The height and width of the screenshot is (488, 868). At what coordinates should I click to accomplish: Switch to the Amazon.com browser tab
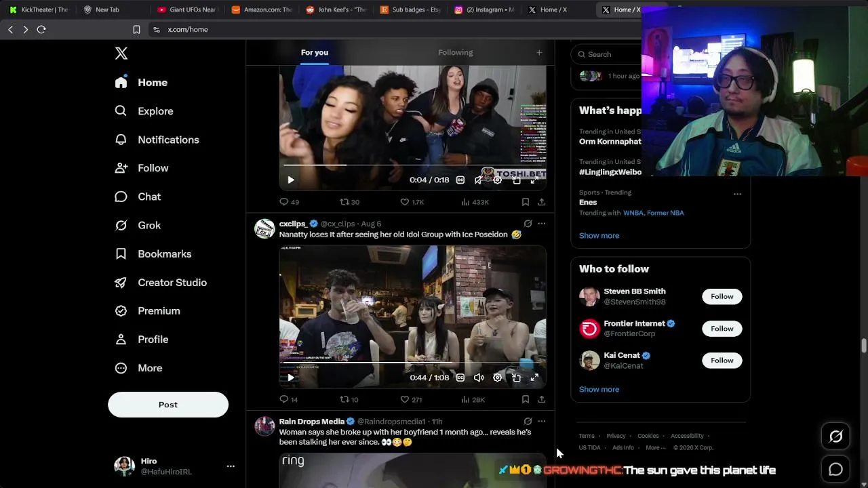[x=261, y=9]
